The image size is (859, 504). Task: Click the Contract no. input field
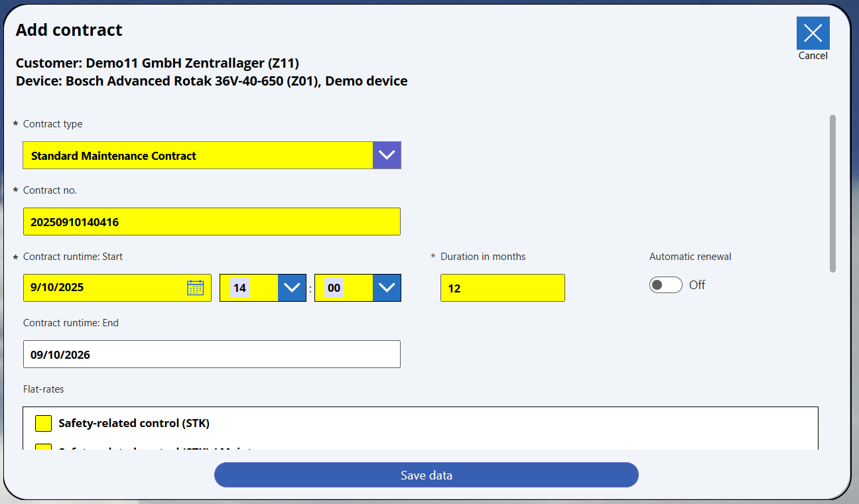[212, 221]
